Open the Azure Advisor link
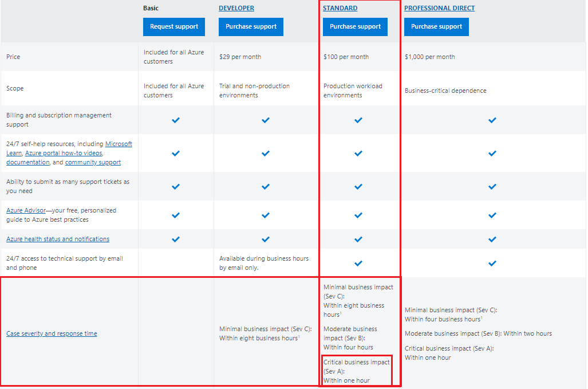Viewport: 588px width, 389px height. [x=26, y=210]
